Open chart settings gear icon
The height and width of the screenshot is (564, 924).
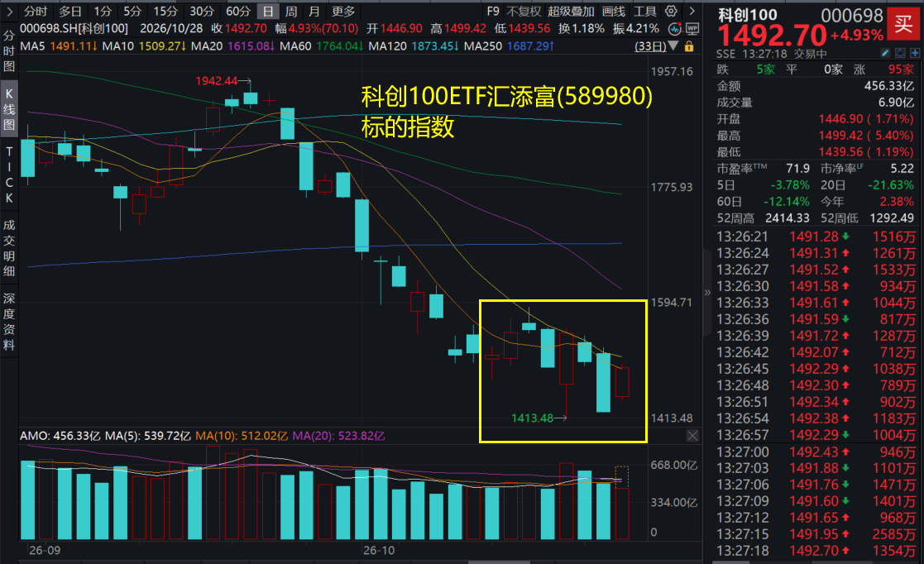pos(671,11)
